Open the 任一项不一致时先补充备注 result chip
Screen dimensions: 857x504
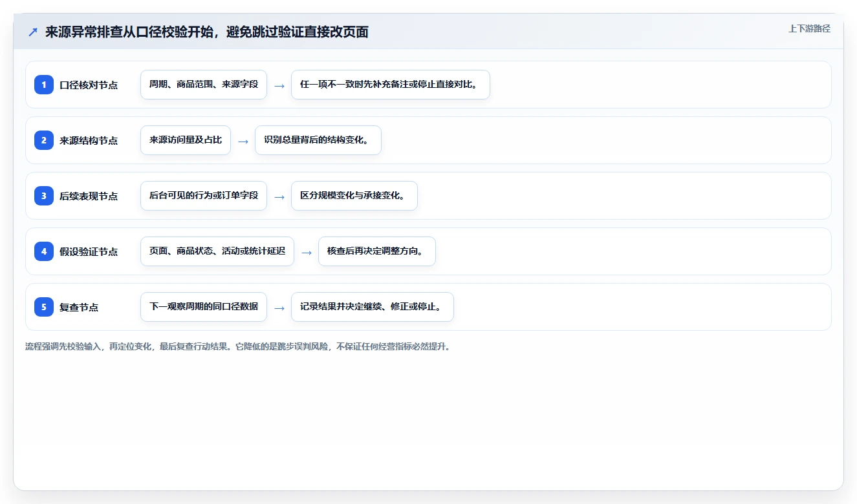pyautogui.click(x=391, y=85)
